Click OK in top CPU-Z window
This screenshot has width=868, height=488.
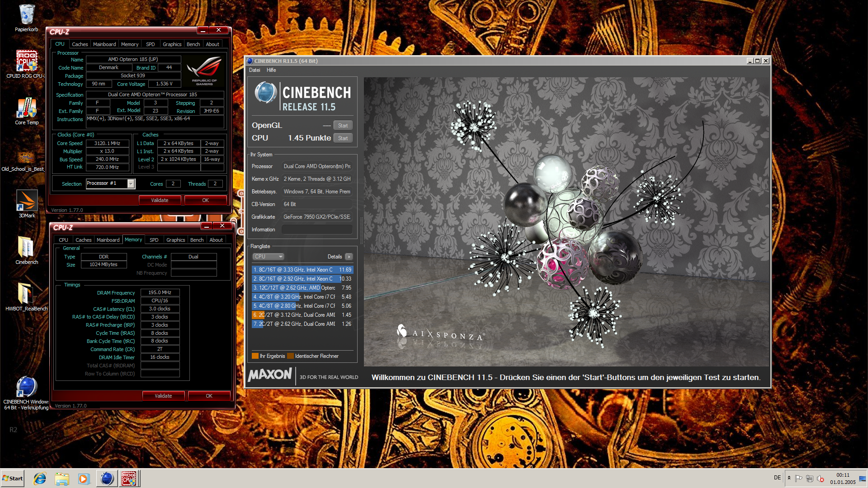[x=206, y=200]
